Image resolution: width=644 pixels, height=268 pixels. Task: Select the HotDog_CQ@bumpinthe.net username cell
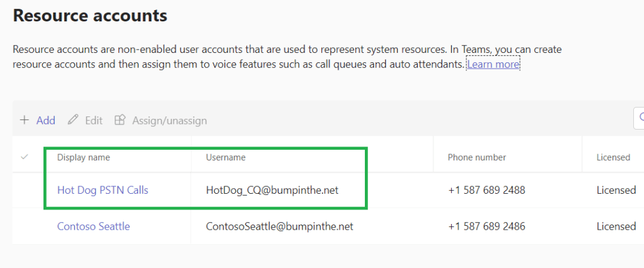[272, 189]
